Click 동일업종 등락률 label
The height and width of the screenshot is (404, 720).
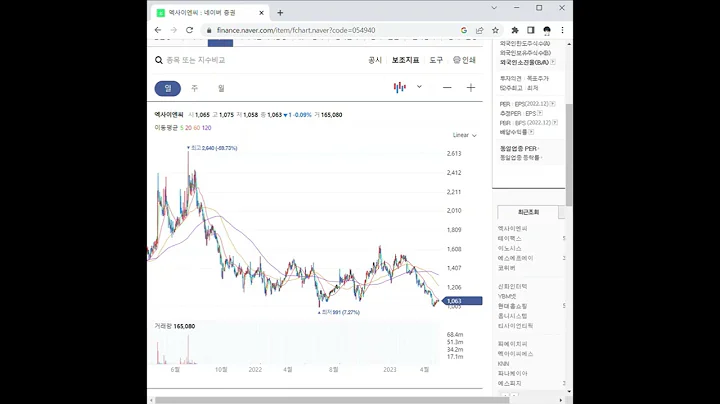[x=519, y=157]
